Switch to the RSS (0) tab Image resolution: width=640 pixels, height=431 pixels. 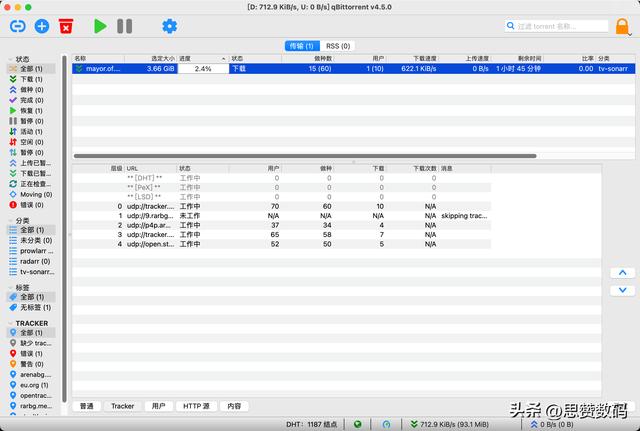pyautogui.click(x=338, y=46)
